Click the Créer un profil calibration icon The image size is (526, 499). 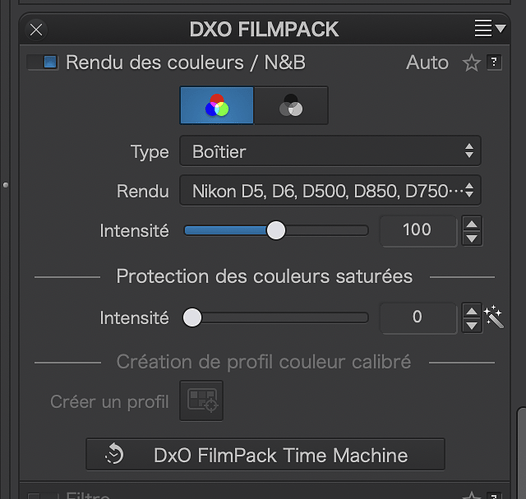[x=201, y=400]
